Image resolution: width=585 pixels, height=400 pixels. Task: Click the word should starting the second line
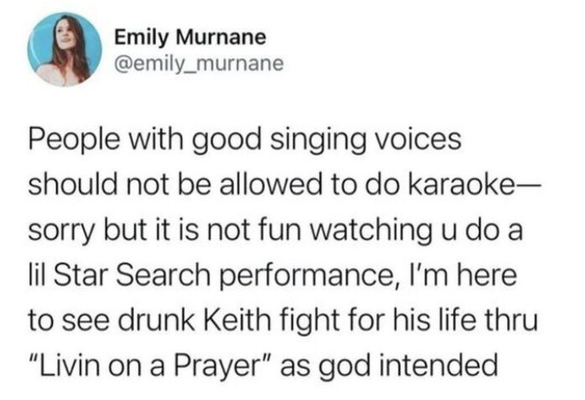[x=72, y=184]
